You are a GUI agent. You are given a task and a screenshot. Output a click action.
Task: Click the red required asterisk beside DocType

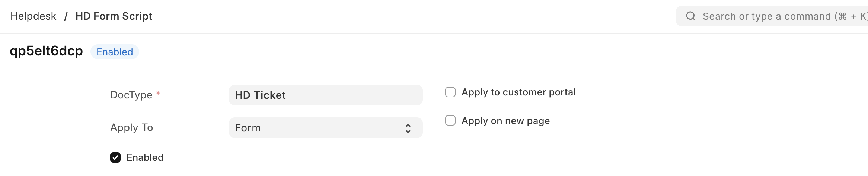(x=158, y=94)
